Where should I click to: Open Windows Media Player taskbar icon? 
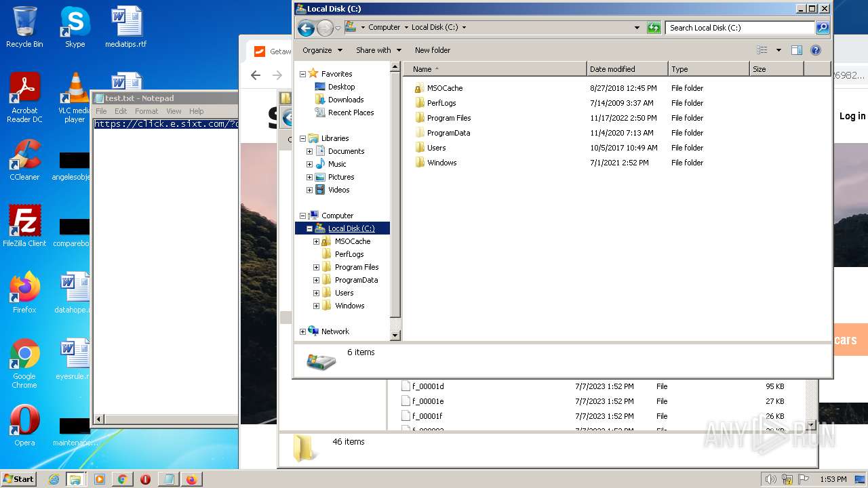tap(100, 479)
